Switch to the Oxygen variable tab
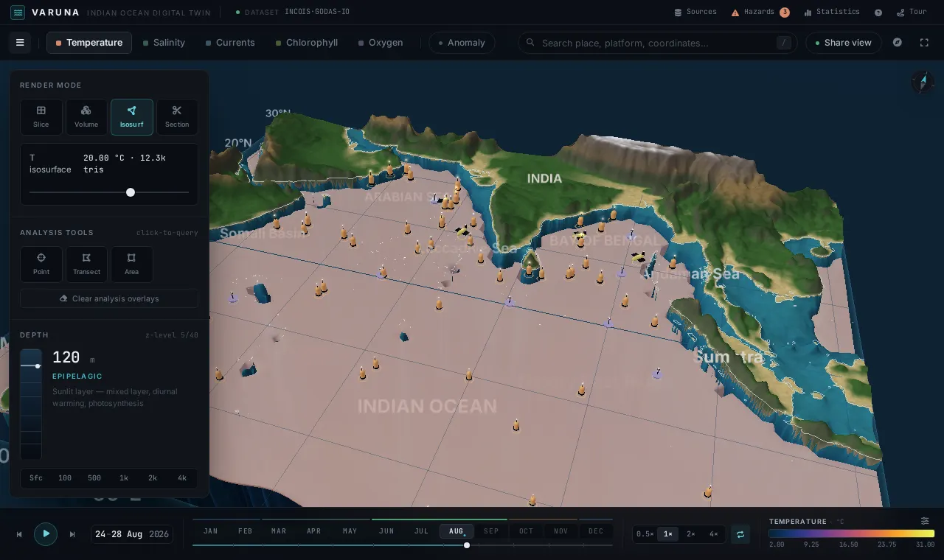The width and height of the screenshot is (944, 560). [x=381, y=43]
